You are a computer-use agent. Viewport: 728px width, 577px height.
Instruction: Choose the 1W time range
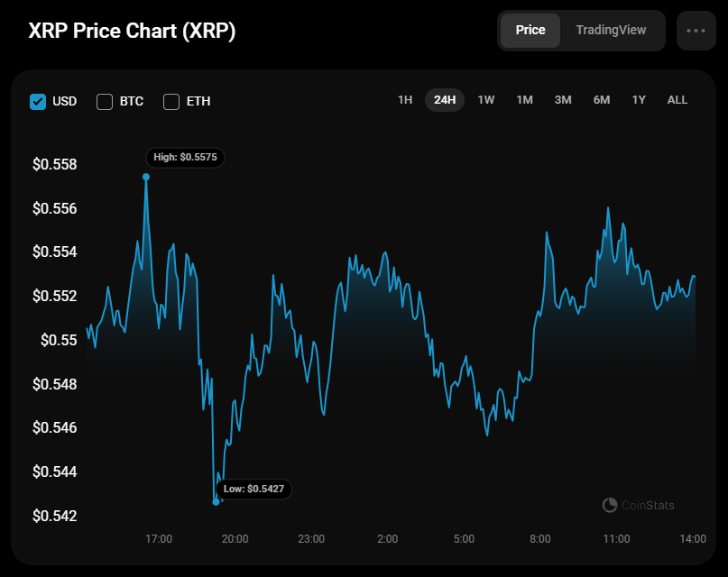[x=486, y=100]
